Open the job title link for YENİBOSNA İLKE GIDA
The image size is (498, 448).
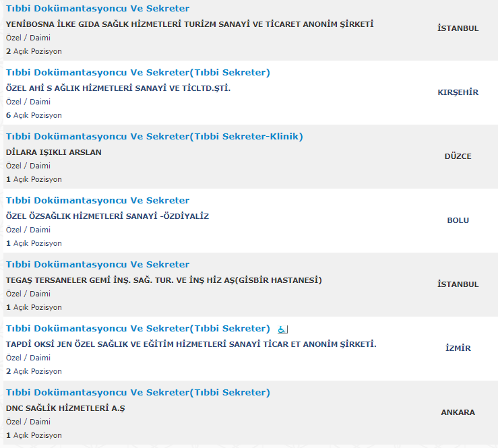tap(98, 9)
